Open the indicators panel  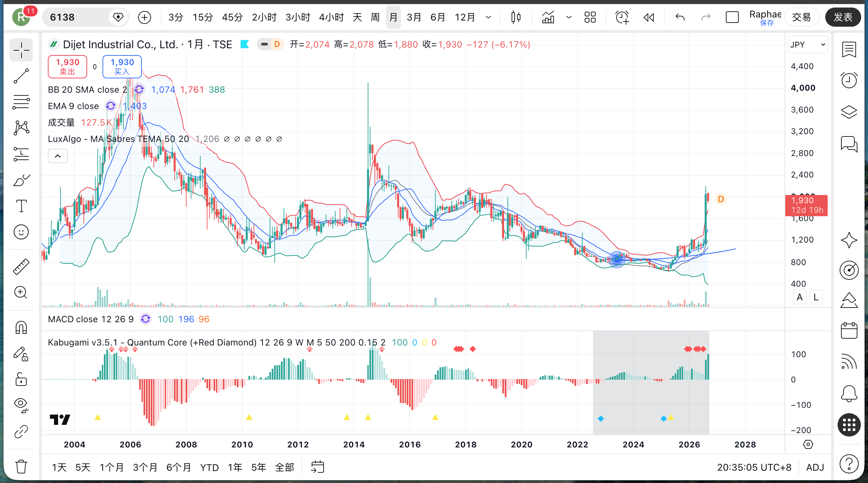coord(548,17)
